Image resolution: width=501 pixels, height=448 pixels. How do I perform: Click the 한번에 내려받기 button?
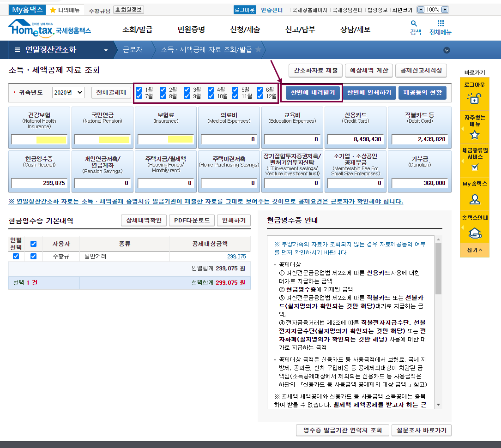pos(313,92)
